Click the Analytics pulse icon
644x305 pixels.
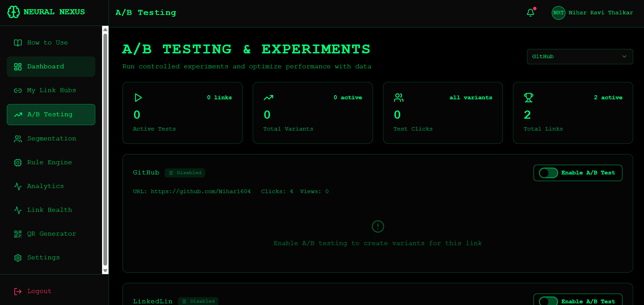coord(18,186)
